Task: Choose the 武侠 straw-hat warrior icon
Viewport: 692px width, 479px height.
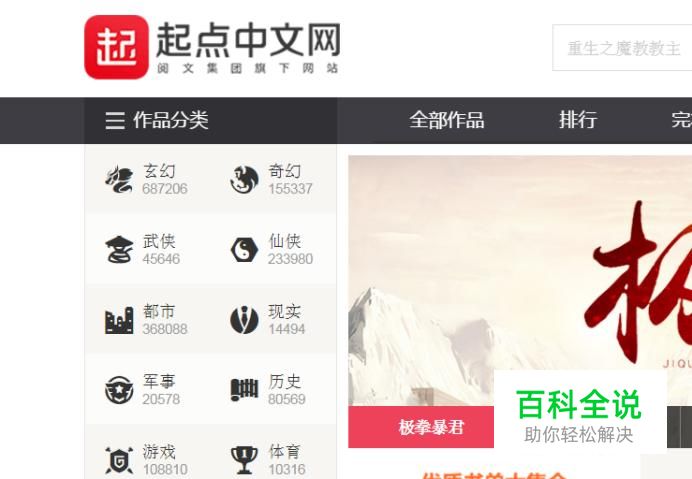Action: (x=119, y=249)
